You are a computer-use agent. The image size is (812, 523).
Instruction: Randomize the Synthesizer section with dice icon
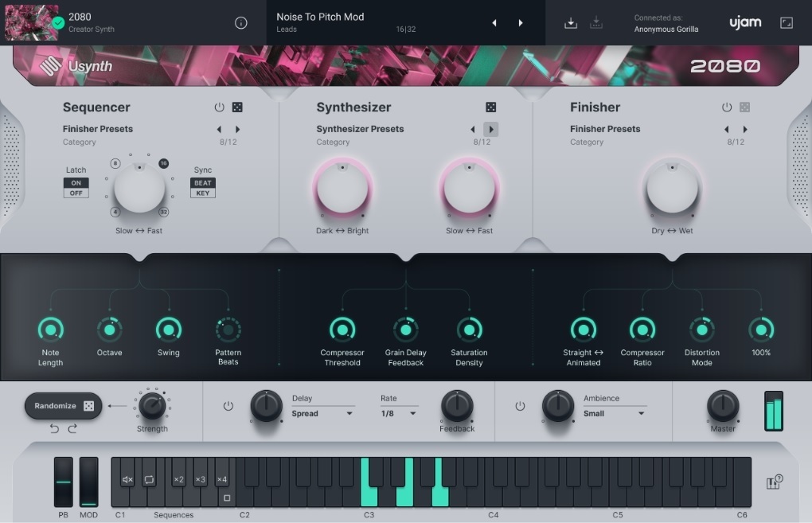[x=491, y=107]
